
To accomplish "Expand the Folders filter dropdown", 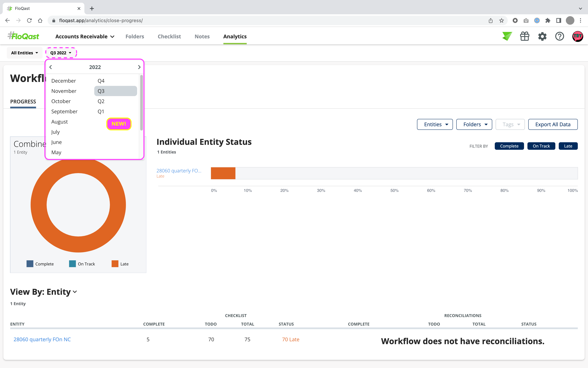I will point(474,124).
